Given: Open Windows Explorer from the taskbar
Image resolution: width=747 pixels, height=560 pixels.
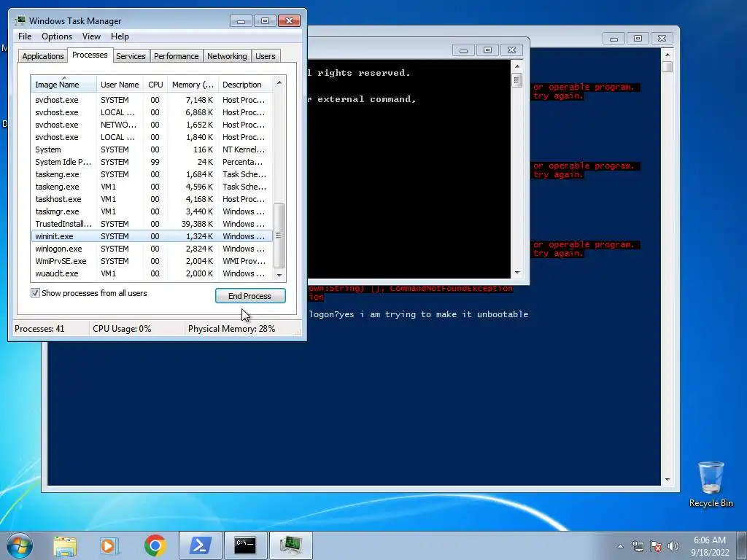Looking at the screenshot, I should [65, 545].
